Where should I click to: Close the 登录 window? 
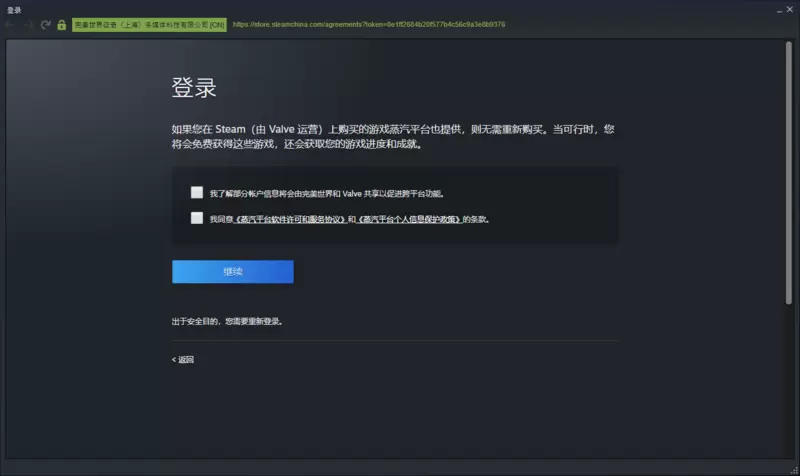pos(790,9)
